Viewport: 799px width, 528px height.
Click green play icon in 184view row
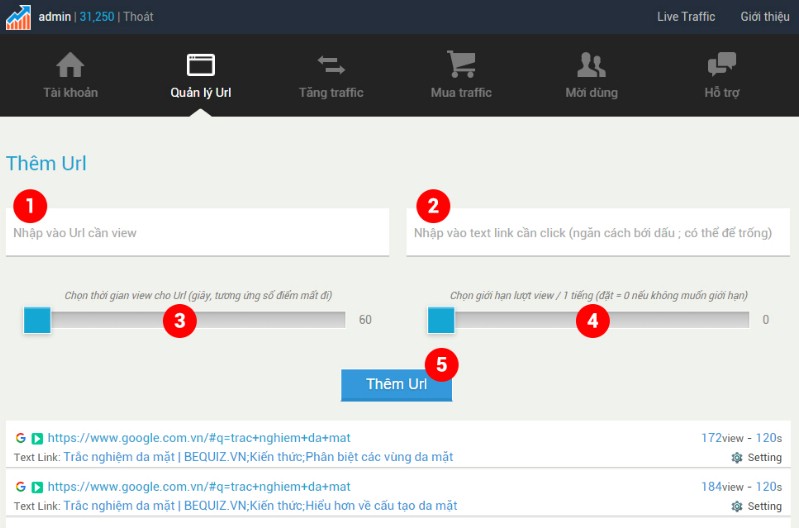(37, 487)
